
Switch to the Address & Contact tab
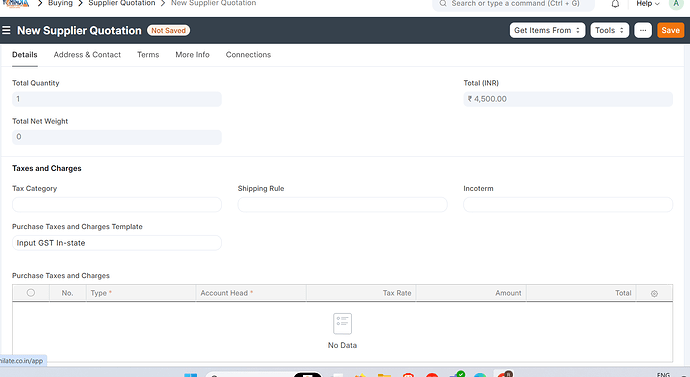pyautogui.click(x=87, y=55)
